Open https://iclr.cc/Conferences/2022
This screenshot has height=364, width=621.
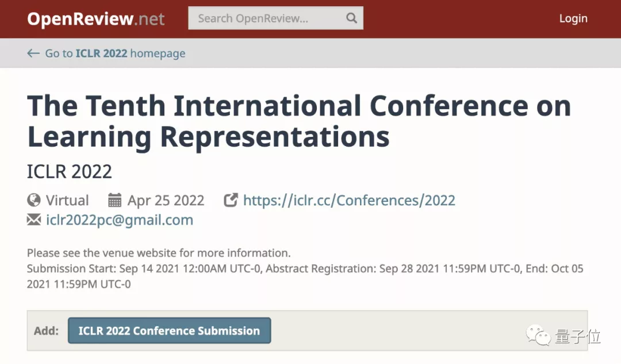349,200
